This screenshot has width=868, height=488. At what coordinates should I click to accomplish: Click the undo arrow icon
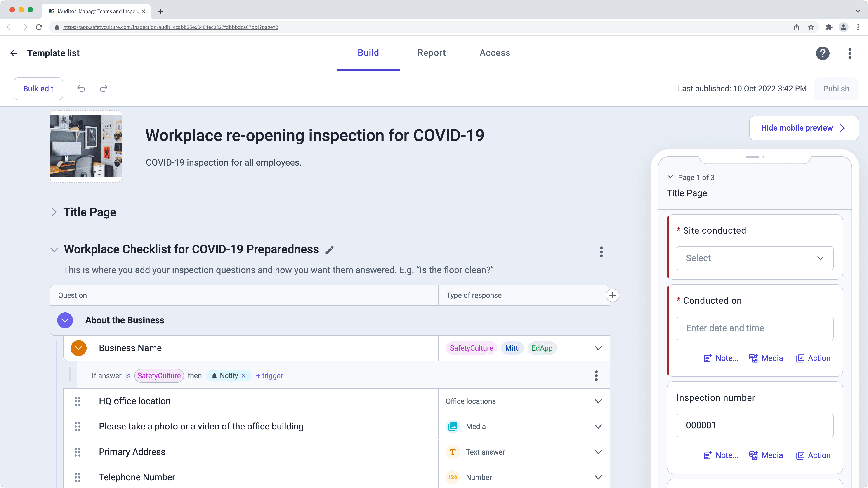coord(81,89)
